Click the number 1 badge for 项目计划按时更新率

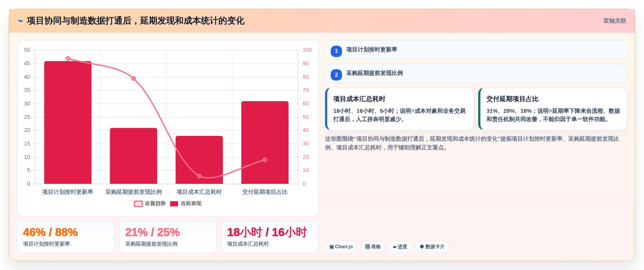336,51
